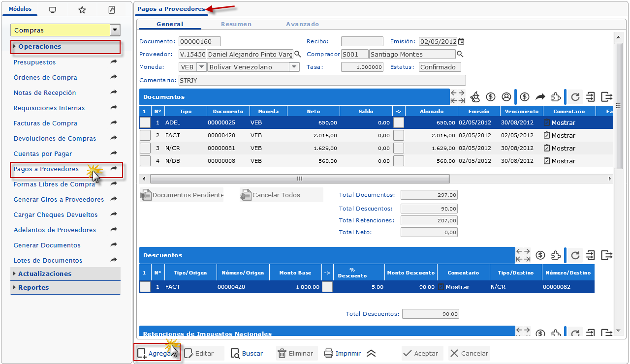Search provider with the Proveedor magnifier icon
630x364 pixels.
click(x=297, y=54)
